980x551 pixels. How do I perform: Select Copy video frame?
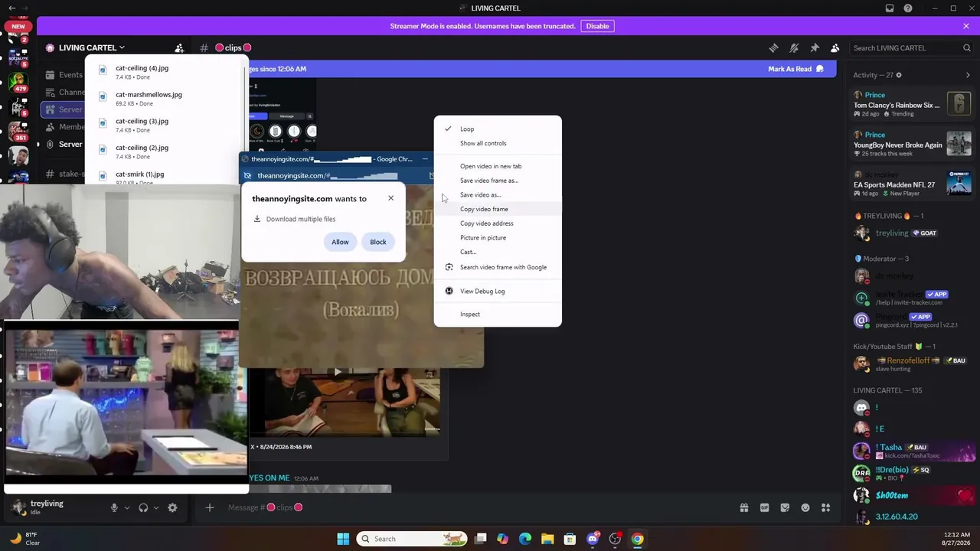click(x=498, y=209)
